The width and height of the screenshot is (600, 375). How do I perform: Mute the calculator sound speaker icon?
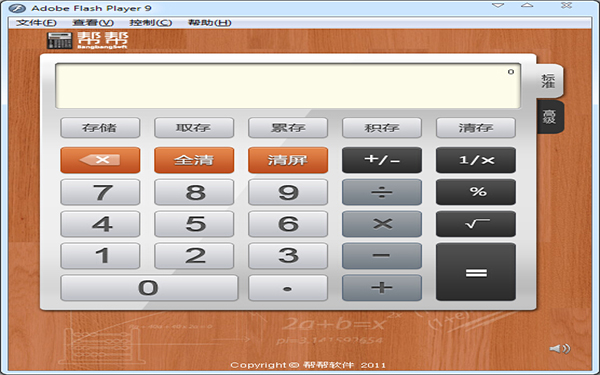(560, 349)
